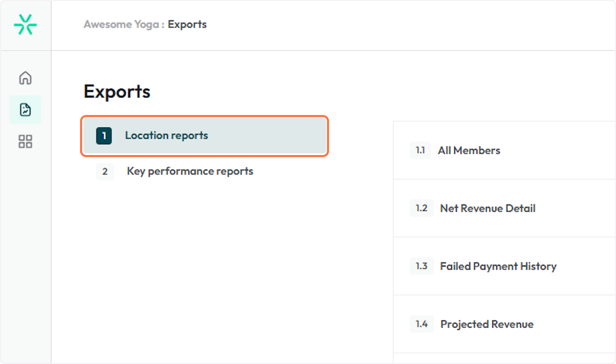
Task: Open the apps grid sidebar icon
Action: 25,142
